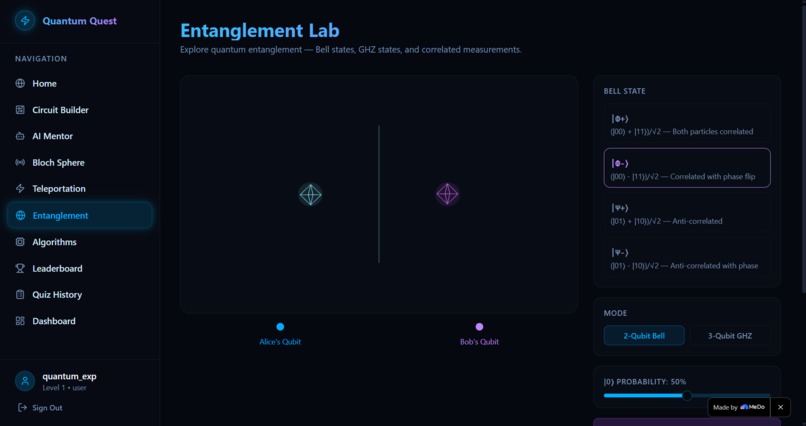
Task: Click the Quiz History clipboard icon
Action: pos(20,294)
